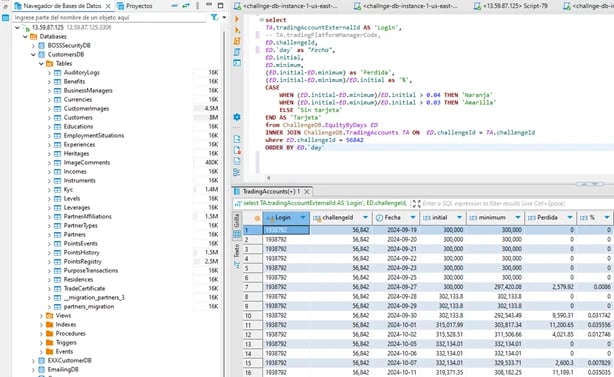Collapse the Tables folder
Image resolution: width=614 pixels, height=377 pixels.
click(41, 63)
